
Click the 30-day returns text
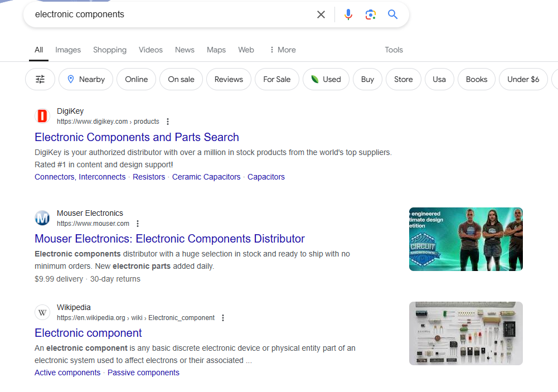click(x=115, y=279)
